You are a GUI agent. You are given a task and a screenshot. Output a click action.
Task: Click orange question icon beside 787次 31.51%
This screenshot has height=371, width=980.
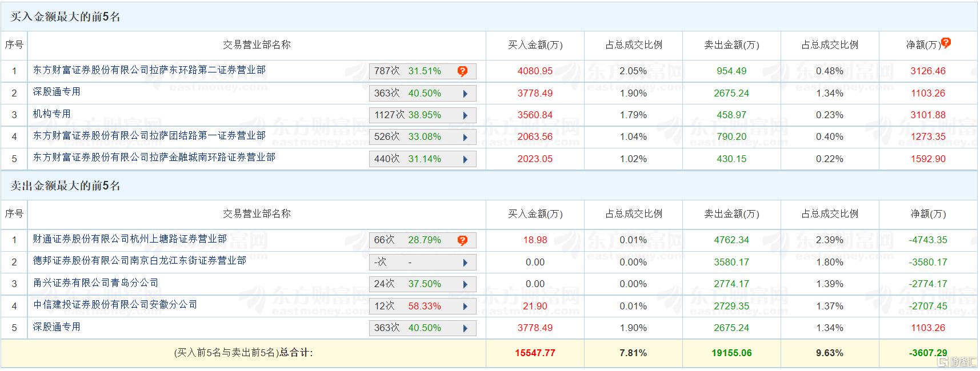point(462,71)
